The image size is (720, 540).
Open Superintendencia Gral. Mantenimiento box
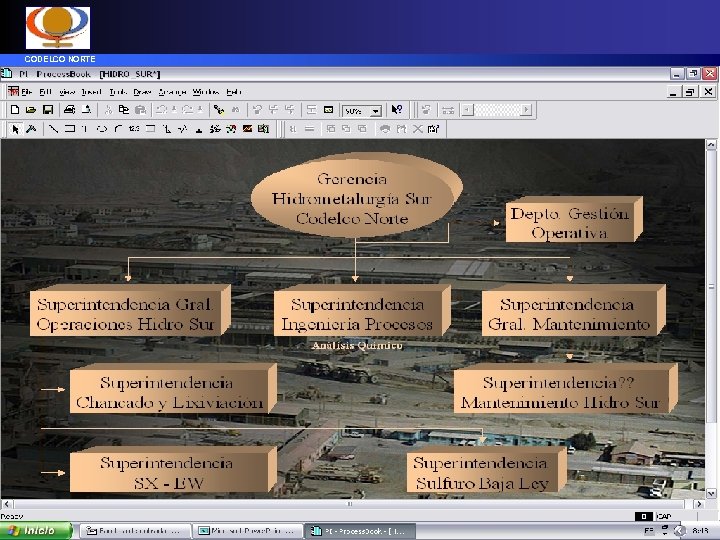click(x=573, y=311)
